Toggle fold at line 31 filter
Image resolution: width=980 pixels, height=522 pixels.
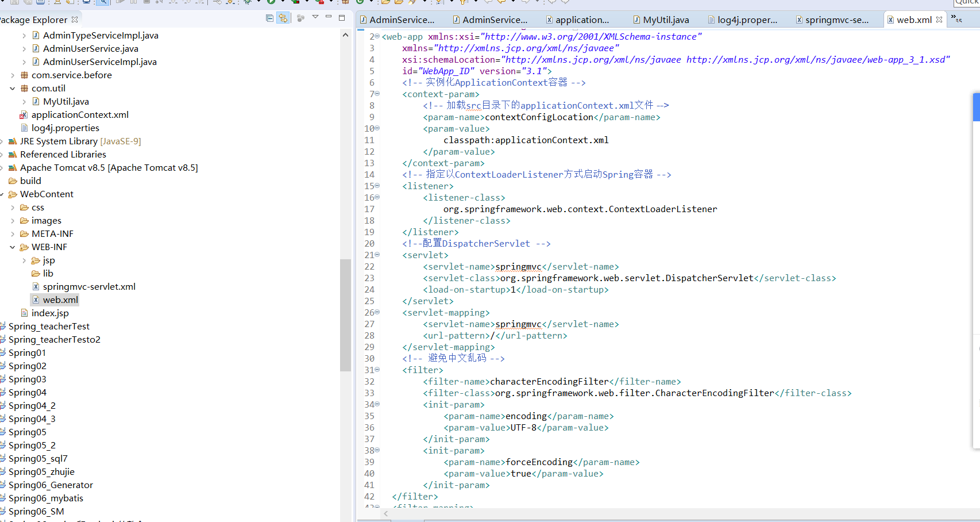(377, 370)
